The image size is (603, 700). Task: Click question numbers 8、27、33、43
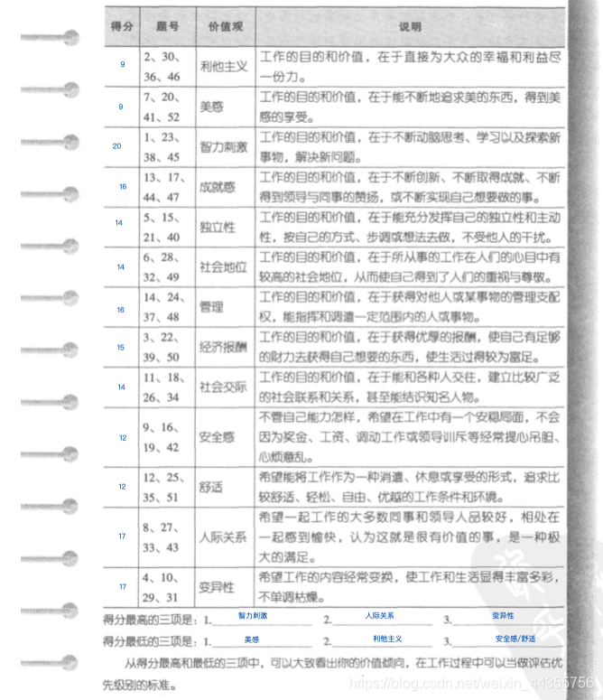tap(162, 537)
